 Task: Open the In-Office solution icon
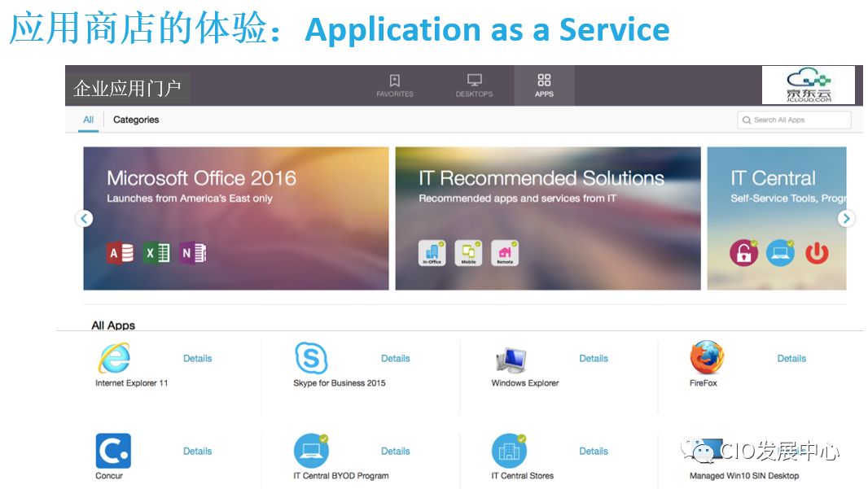432,253
